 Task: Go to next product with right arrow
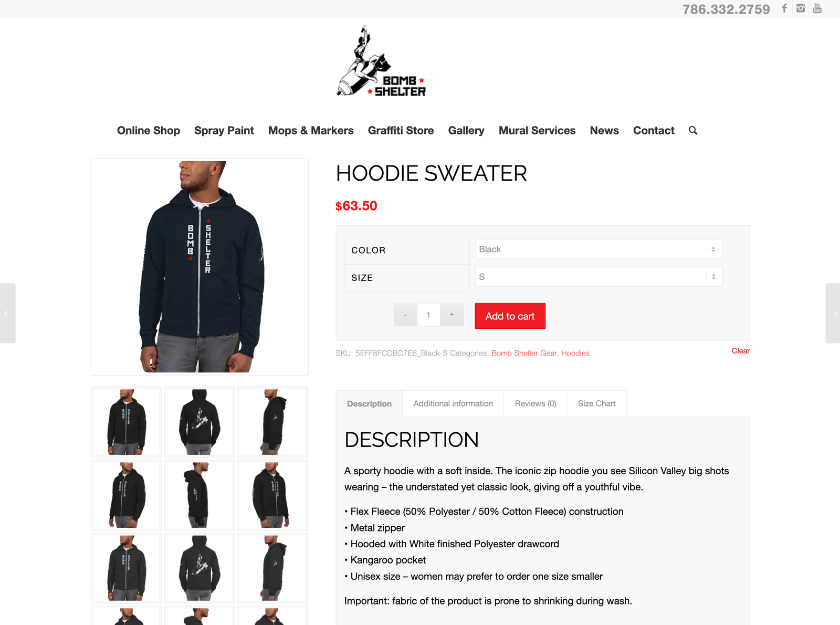pos(833,314)
